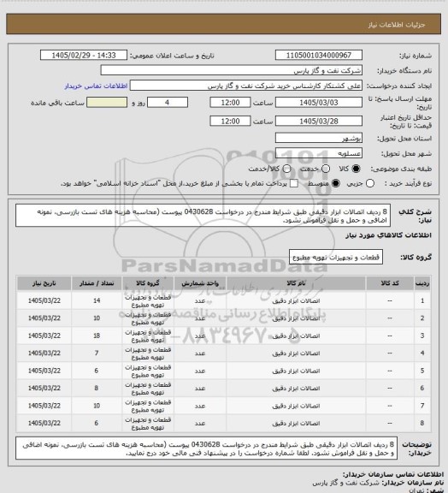Screen dimensions: 448x493
Task: Click the جزئیات اطلاعات نیاز header title
Action: 397,25
